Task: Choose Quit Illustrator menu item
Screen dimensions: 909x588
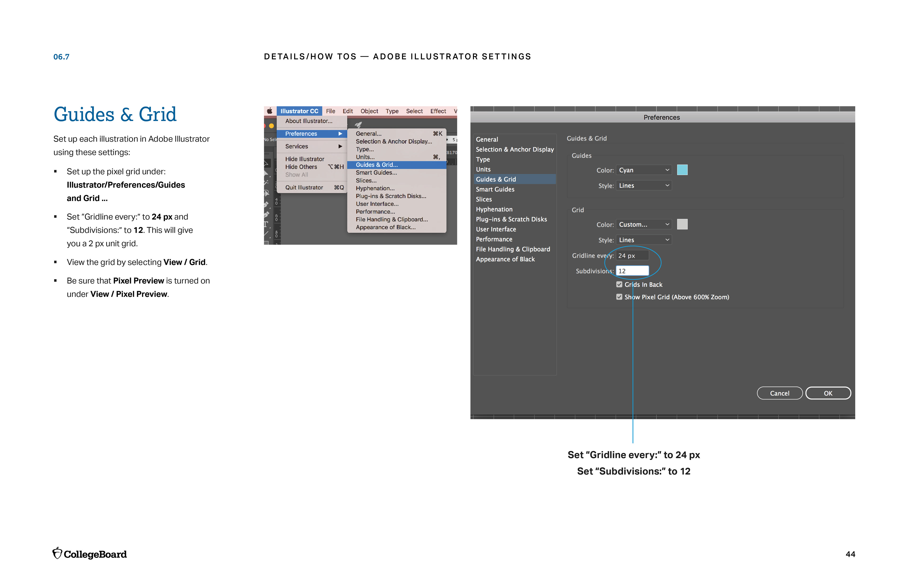Action: (312, 187)
